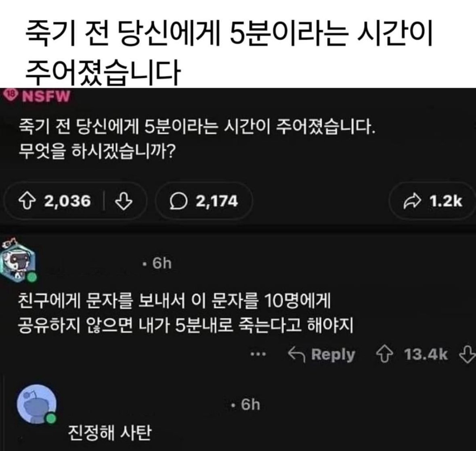Select the post body text about 5분
Viewport: 476px width, 451px height.
[197, 139]
